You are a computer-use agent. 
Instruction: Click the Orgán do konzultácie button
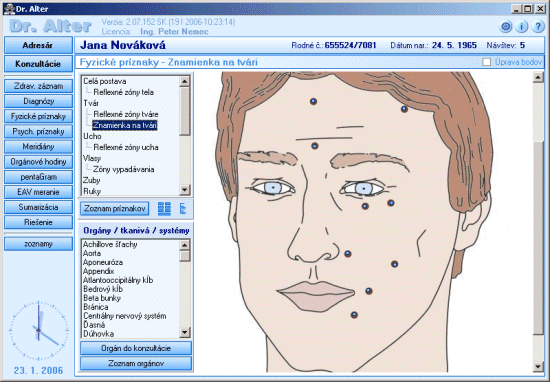(136, 348)
